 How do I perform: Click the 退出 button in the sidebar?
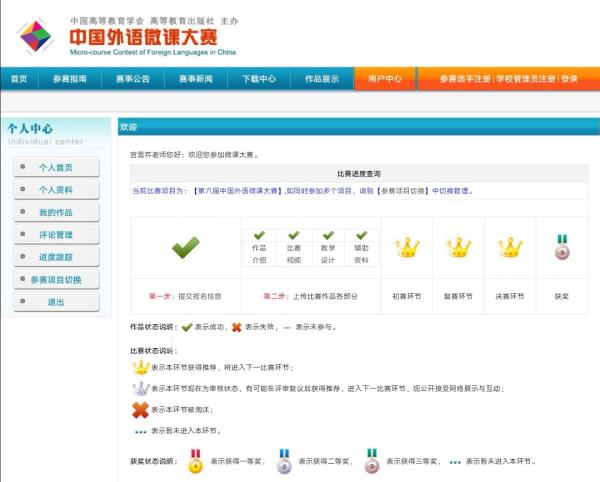(56, 302)
